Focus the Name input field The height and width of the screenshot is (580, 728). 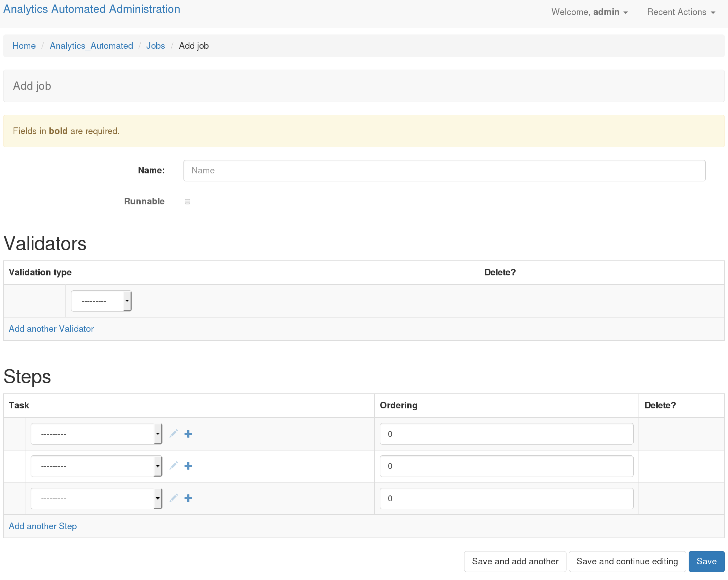[444, 171]
